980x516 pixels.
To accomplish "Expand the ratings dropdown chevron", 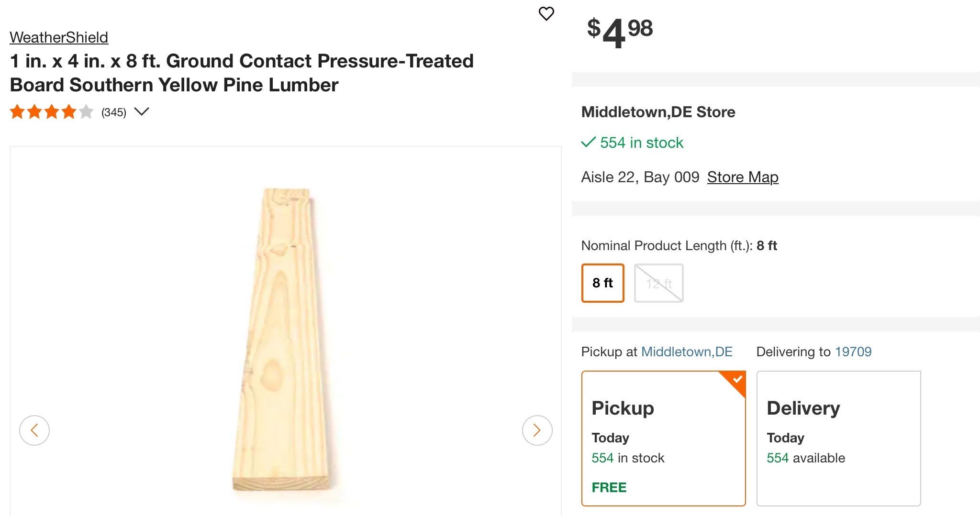I will [142, 112].
